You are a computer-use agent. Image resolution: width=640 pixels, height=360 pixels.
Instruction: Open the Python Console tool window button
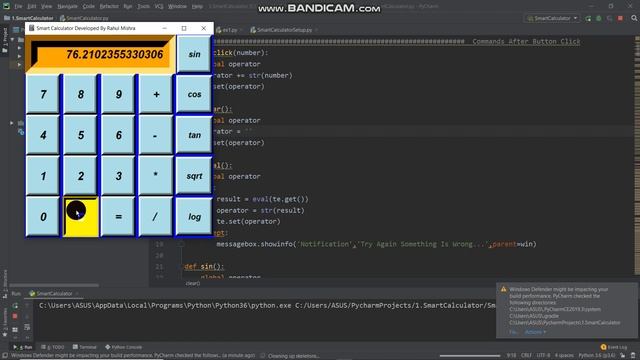pyautogui.click(x=124, y=347)
